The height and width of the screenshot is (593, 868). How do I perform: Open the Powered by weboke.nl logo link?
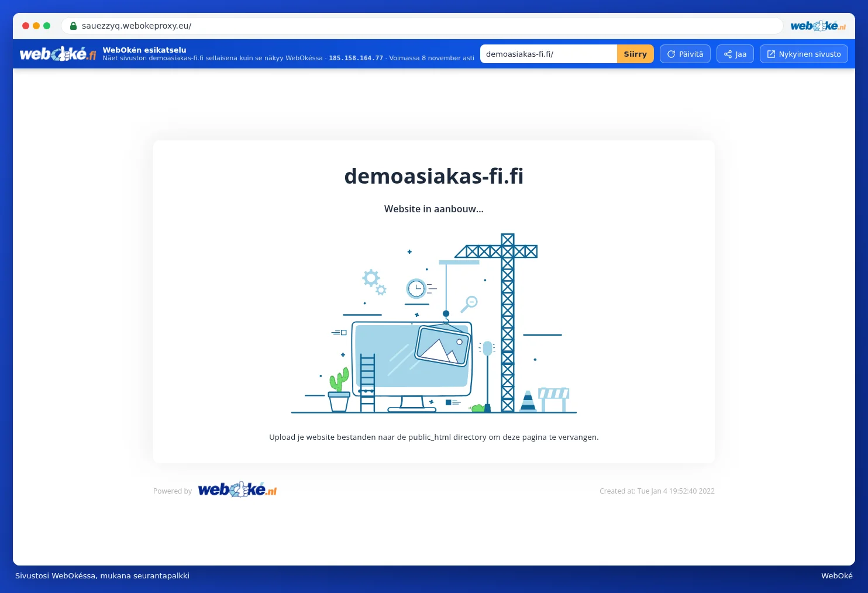pos(237,490)
